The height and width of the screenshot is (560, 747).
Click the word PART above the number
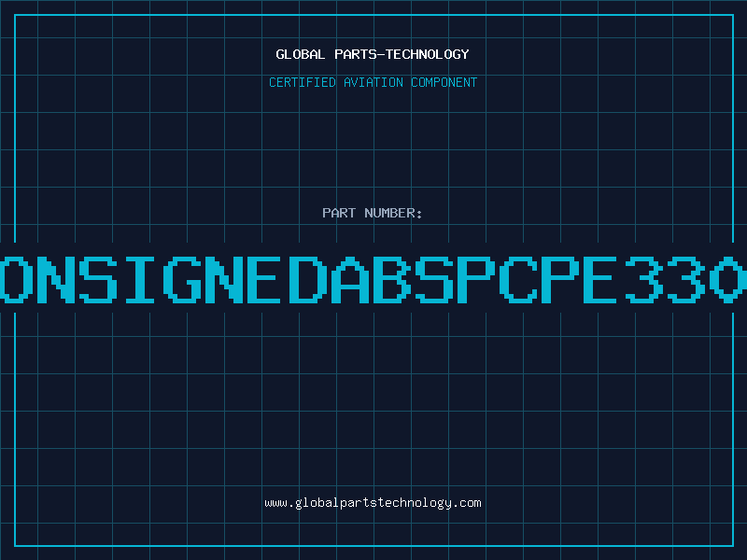point(339,213)
